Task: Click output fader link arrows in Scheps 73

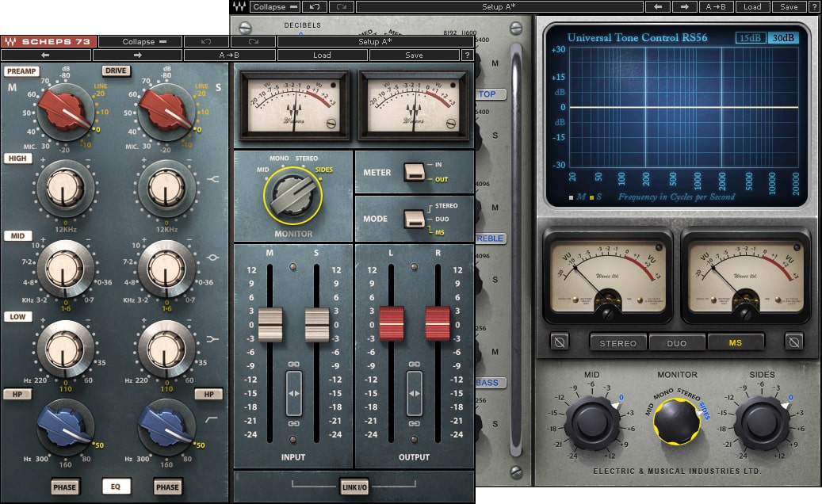Action: (414, 393)
